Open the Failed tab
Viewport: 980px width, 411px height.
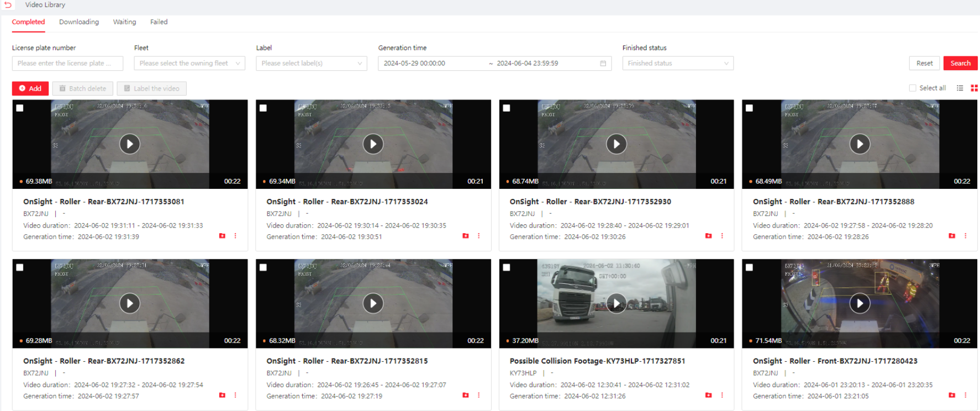[x=159, y=22]
